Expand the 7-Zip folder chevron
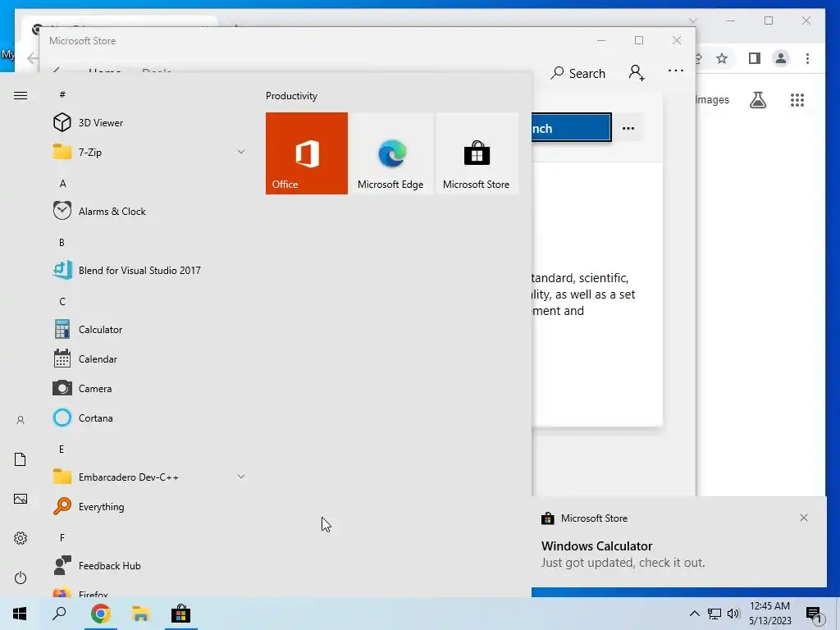 click(241, 152)
